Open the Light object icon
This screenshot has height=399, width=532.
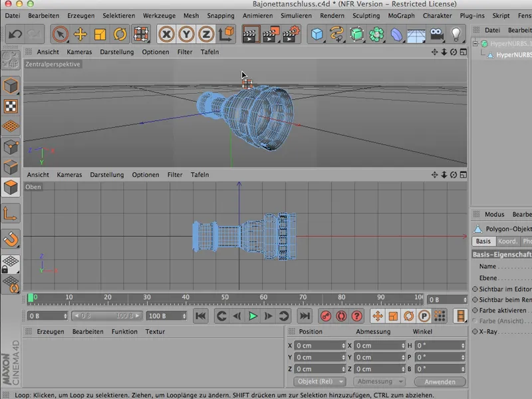click(x=456, y=34)
